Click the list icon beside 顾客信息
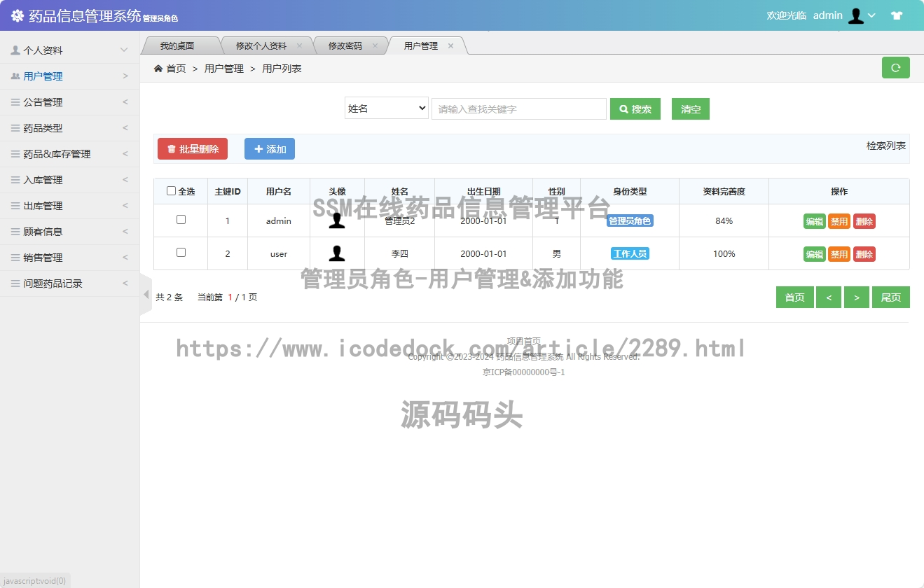This screenshot has width=924, height=588. pos(15,232)
